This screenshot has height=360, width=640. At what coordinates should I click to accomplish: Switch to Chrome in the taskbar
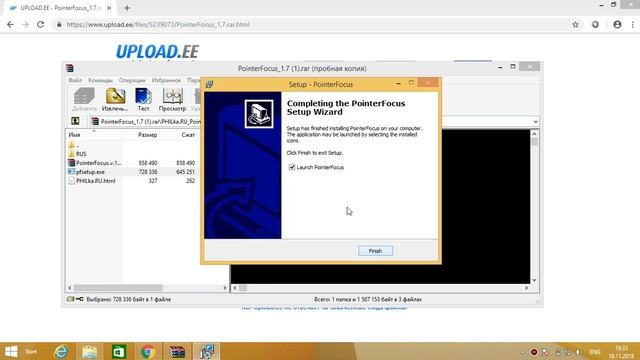pos(148,351)
